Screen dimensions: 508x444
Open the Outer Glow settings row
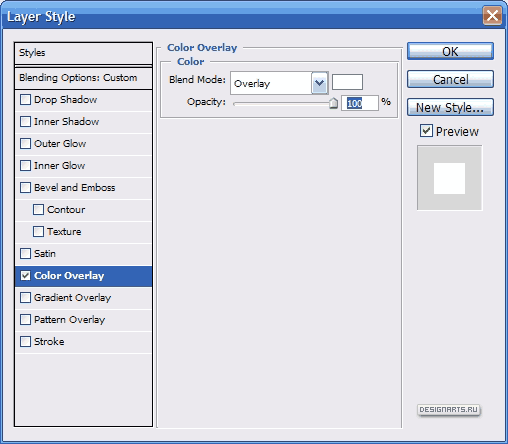(83, 144)
